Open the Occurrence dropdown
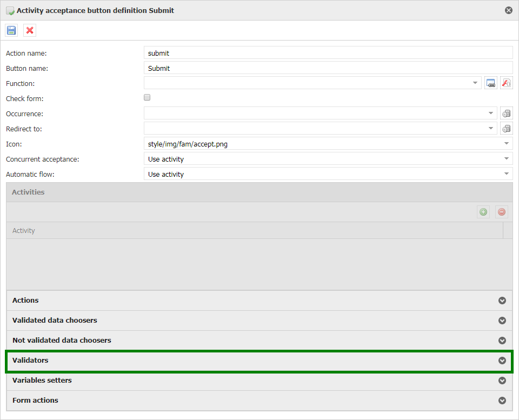The height and width of the screenshot is (420, 519). tap(491, 113)
